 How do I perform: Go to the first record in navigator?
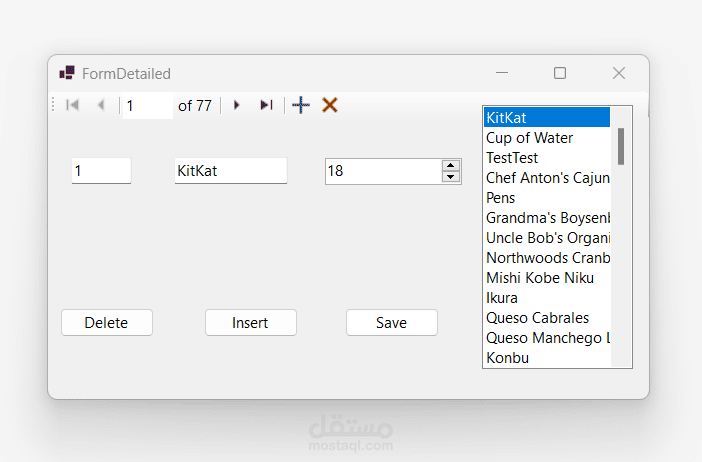pyautogui.click(x=72, y=105)
